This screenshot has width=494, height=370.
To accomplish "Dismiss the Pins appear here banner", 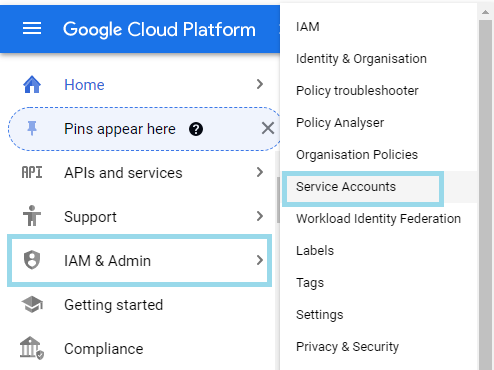I will (x=268, y=128).
